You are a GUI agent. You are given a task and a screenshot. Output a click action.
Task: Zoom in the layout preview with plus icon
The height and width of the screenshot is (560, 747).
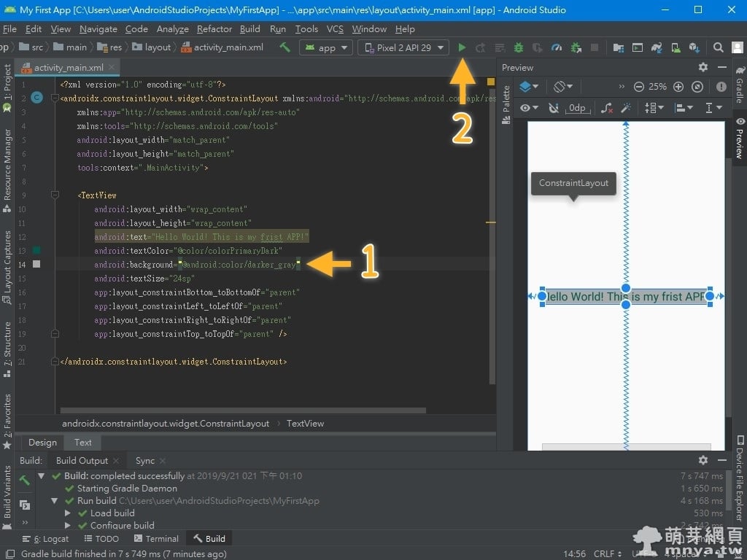click(678, 86)
